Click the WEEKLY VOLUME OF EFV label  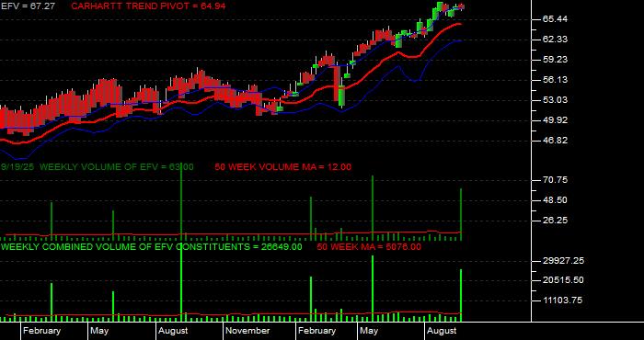pyautogui.click(x=116, y=167)
